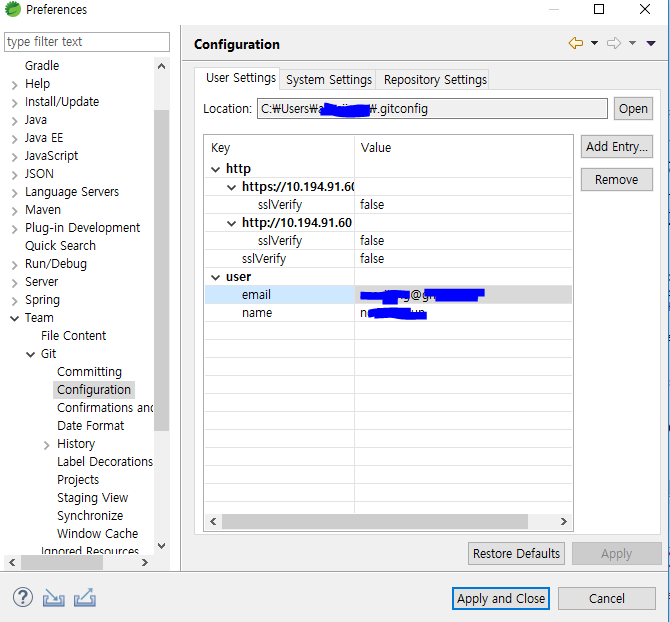Click the Cancel button
This screenshot has height=622, width=670.
[x=607, y=599]
